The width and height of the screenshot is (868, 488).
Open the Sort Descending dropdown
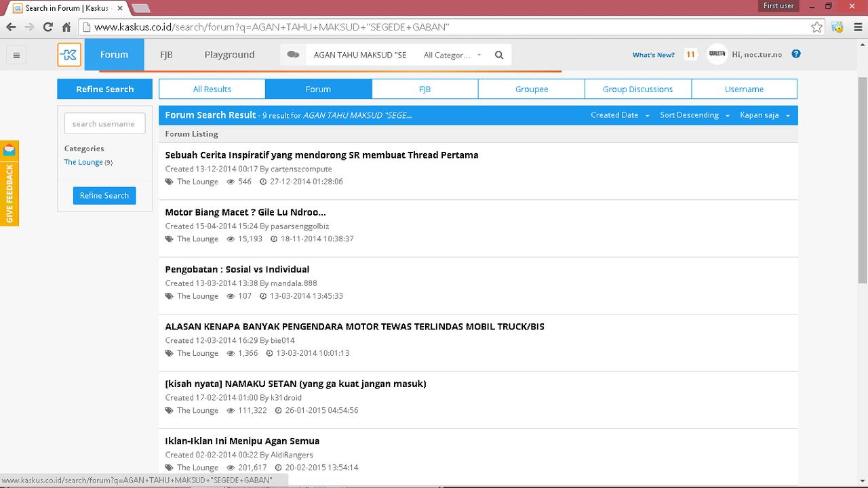694,115
